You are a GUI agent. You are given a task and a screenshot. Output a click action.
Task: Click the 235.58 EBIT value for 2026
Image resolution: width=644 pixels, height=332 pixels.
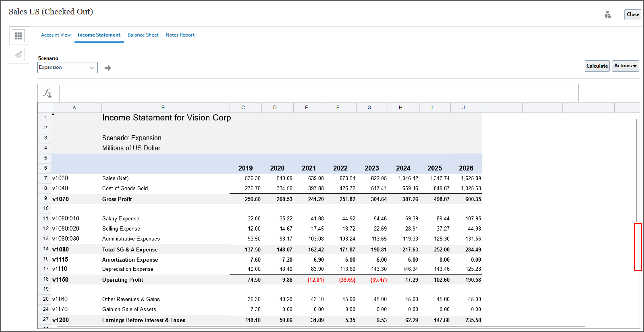(x=473, y=320)
